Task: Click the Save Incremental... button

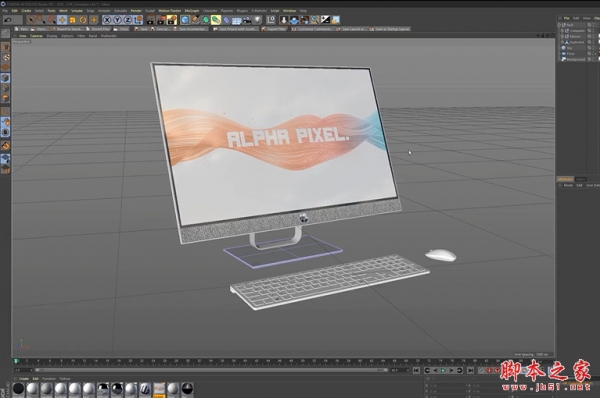Action: click(191, 29)
